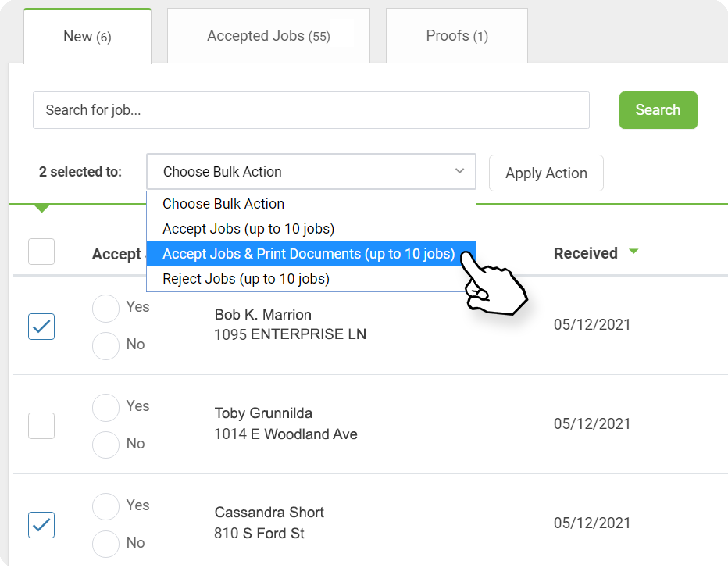Select No for Toby Grunnilda
This screenshot has width=728, height=568.
point(105,445)
